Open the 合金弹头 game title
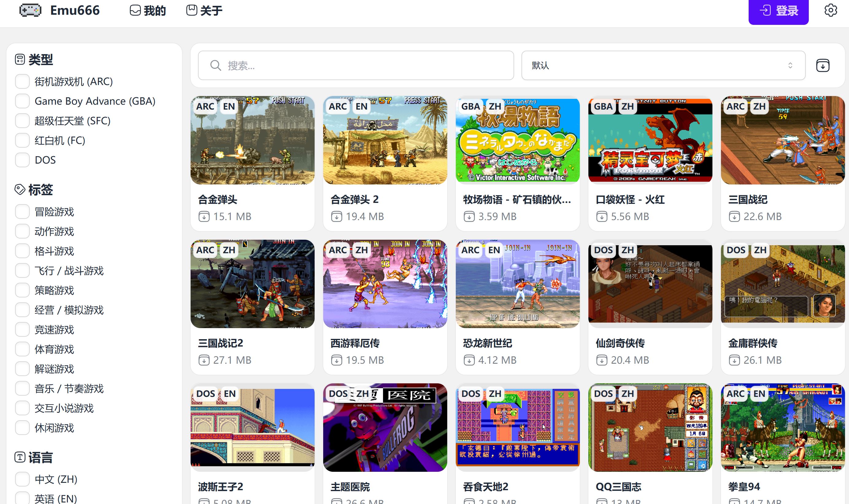The height and width of the screenshot is (504, 849). click(x=217, y=199)
